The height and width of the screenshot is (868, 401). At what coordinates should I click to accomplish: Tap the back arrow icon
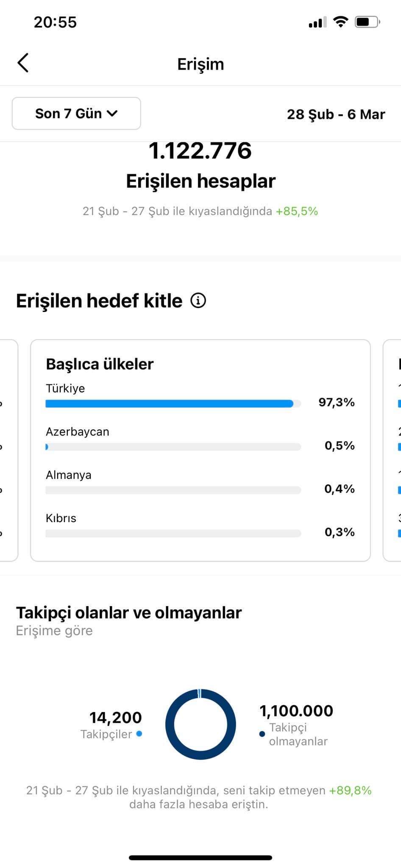pos(23,63)
